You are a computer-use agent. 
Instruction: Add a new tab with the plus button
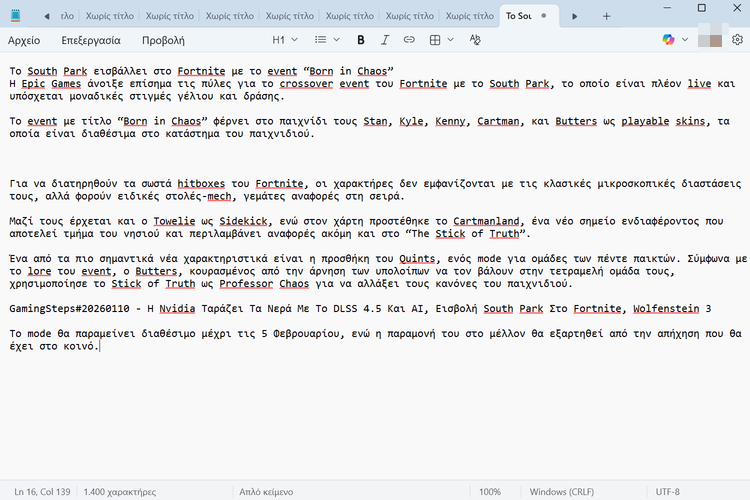(x=600, y=16)
